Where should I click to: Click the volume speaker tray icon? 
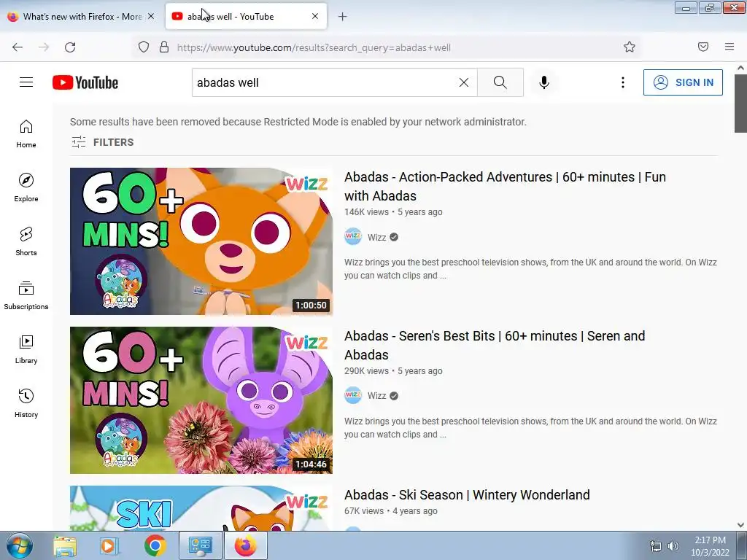pos(673,546)
